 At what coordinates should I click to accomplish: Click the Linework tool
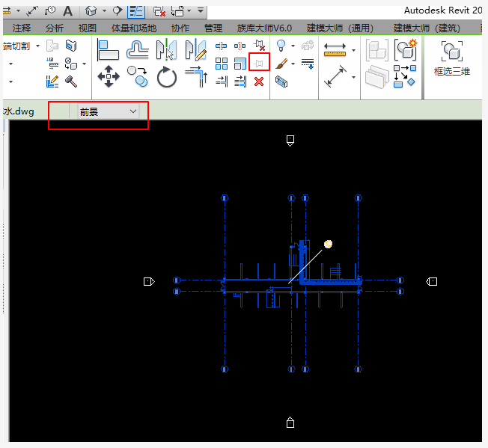tap(308, 64)
